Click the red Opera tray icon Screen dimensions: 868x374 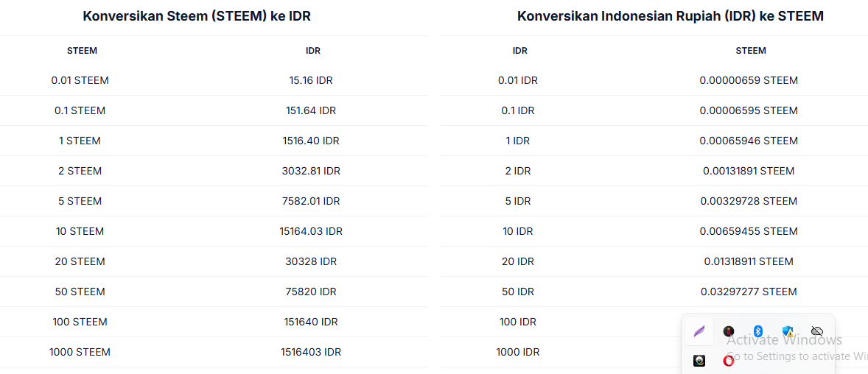pyautogui.click(x=729, y=361)
